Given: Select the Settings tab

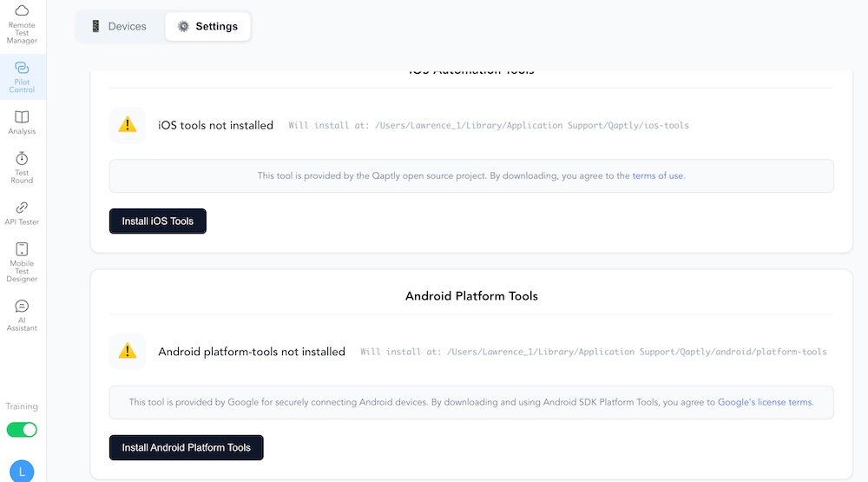Looking at the screenshot, I should (x=207, y=27).
